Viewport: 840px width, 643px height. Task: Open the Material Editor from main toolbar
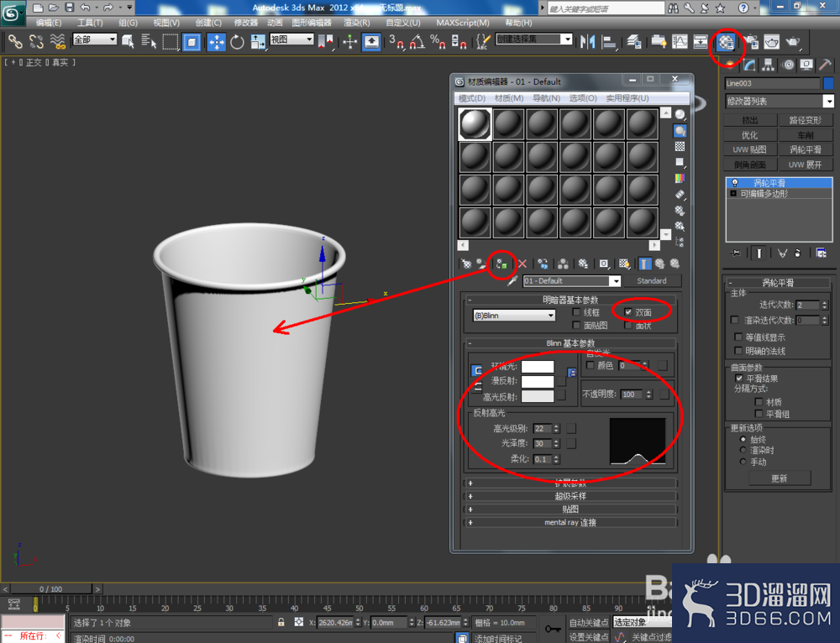pos(726,42)
